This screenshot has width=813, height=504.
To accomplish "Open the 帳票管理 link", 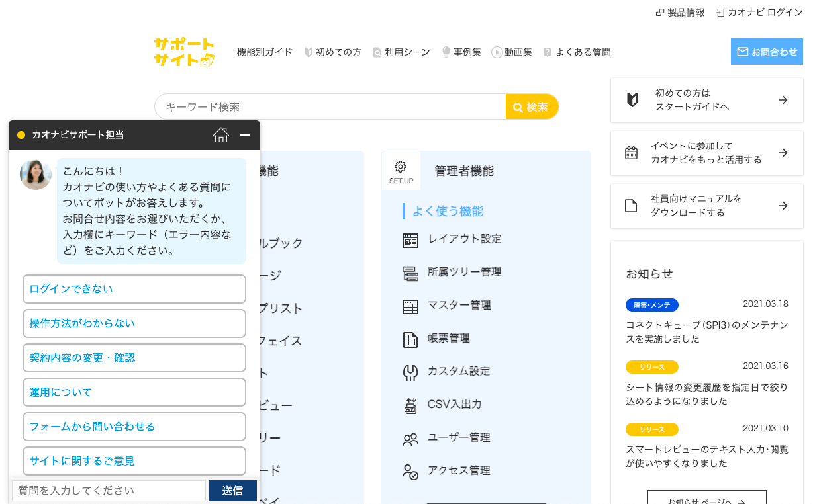I will coord(449,338).
